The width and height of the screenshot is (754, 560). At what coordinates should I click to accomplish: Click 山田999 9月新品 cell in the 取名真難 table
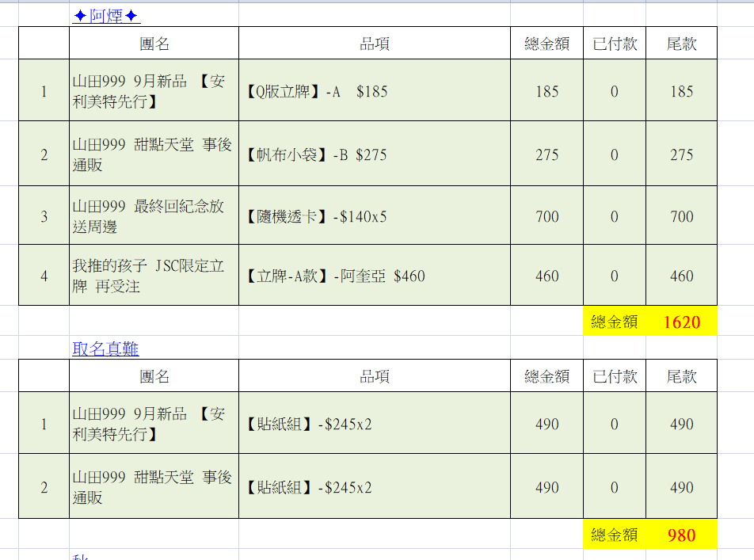coord(154,424)
